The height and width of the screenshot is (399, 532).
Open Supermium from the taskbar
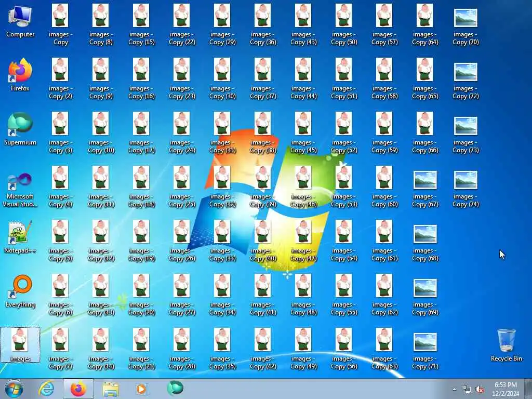(x=175, y=389)
